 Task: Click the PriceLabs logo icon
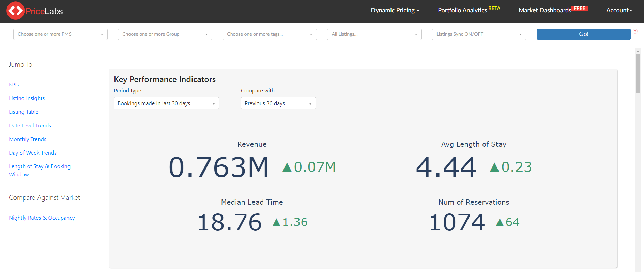(15, 11)
